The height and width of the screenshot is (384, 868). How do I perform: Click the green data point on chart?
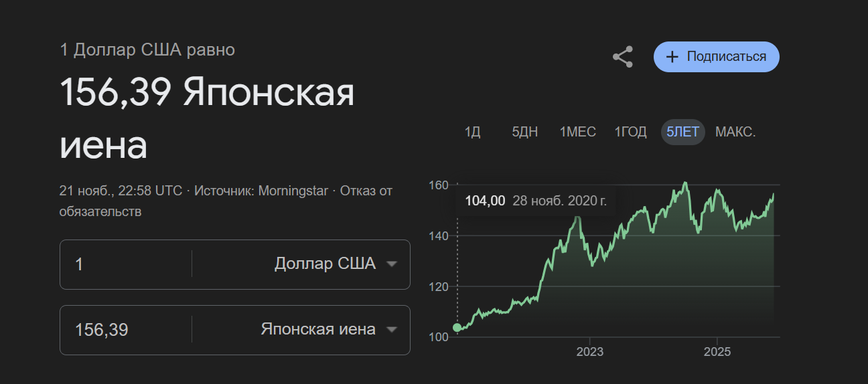457,327
